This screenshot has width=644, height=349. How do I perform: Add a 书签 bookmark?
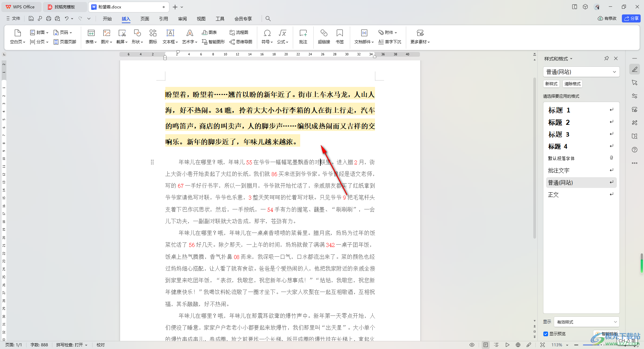point(340,33)
